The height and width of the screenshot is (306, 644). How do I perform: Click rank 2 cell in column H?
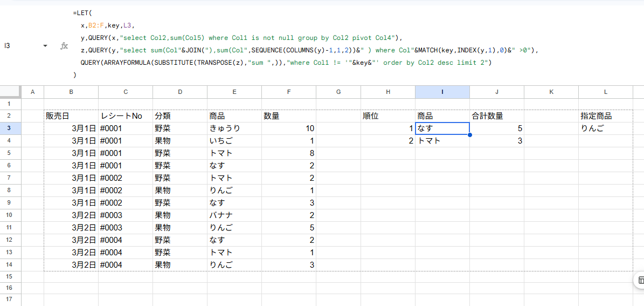(x=387, y=141)
